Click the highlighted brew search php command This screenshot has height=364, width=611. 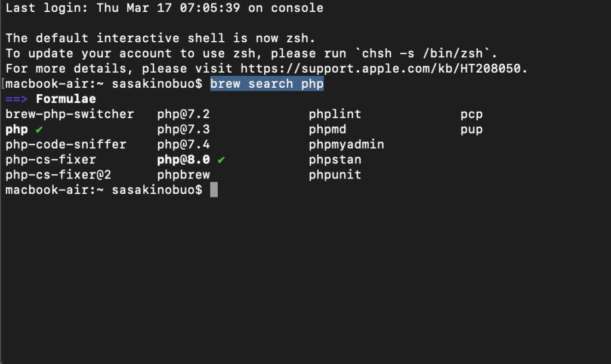coord(267,84)
